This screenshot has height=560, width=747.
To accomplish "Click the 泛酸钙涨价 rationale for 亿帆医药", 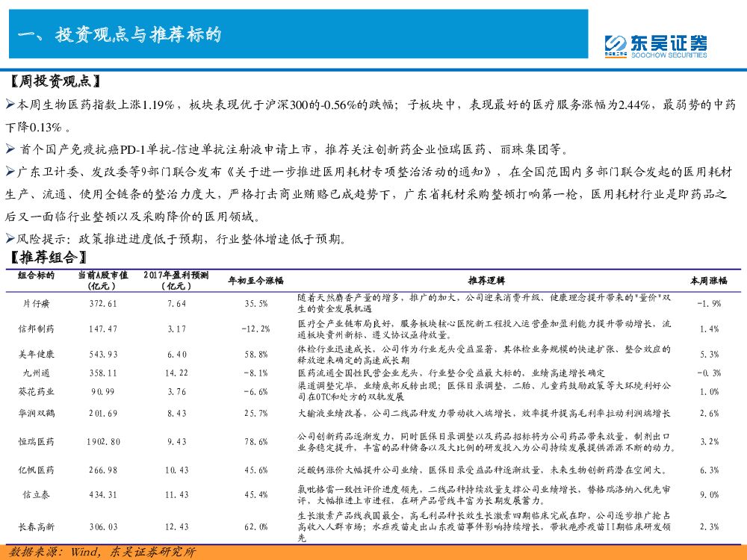I will 481,470.
